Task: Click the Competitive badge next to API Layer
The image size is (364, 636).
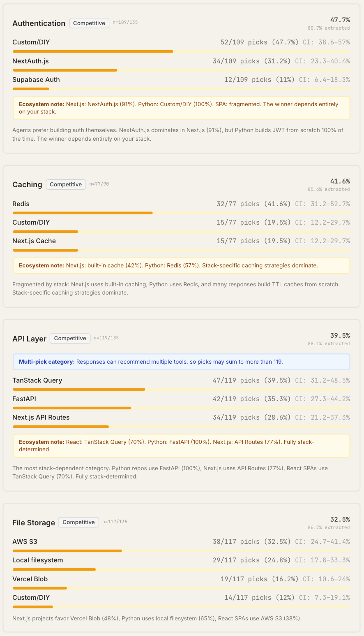Action: pos(70,338)
